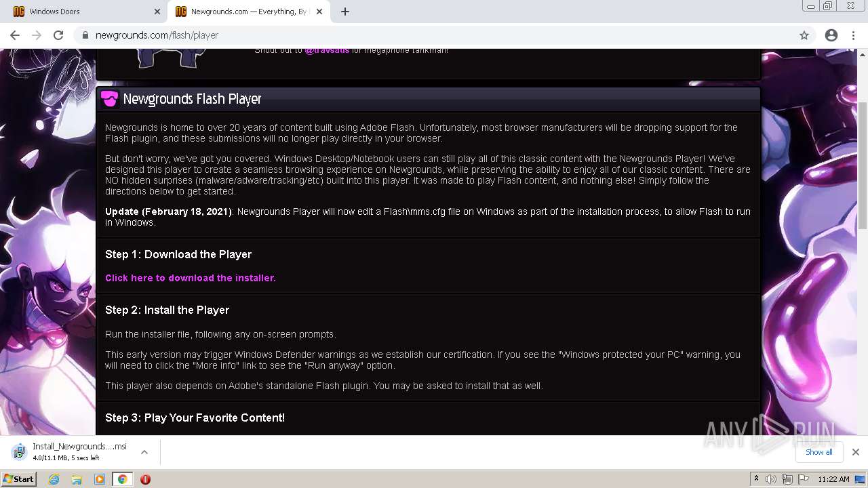View site info via the lock icon
This screenshot has width=868, height=488.
[85, 35]
